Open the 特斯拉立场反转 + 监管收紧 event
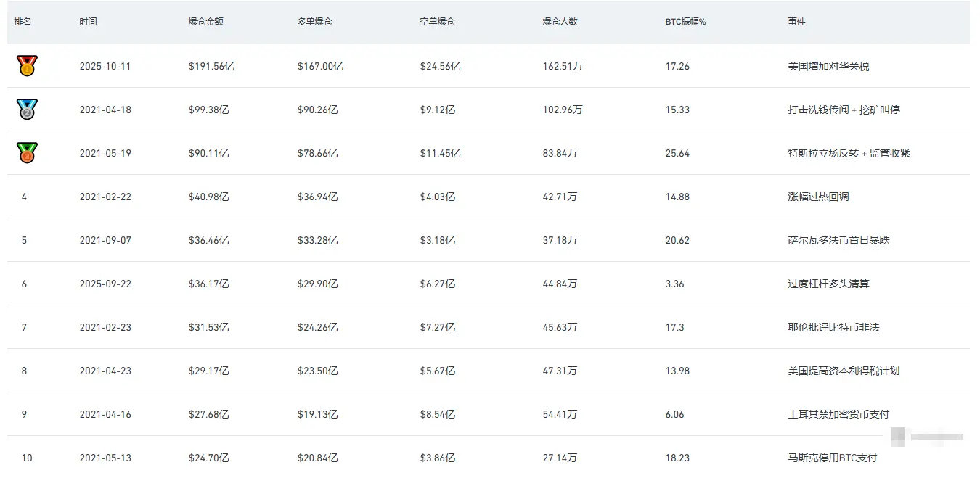Viewport: 980px width, 478px height. click(x=849, y=153)
